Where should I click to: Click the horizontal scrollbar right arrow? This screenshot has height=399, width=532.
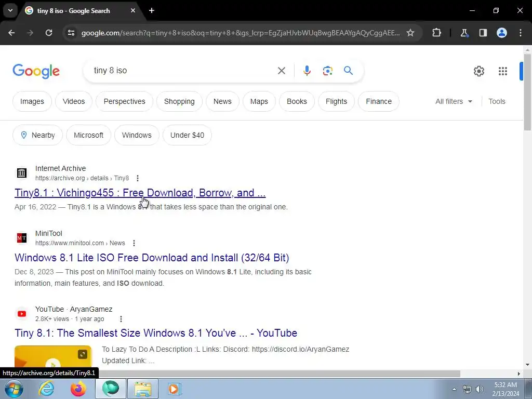tap(518, 374)
